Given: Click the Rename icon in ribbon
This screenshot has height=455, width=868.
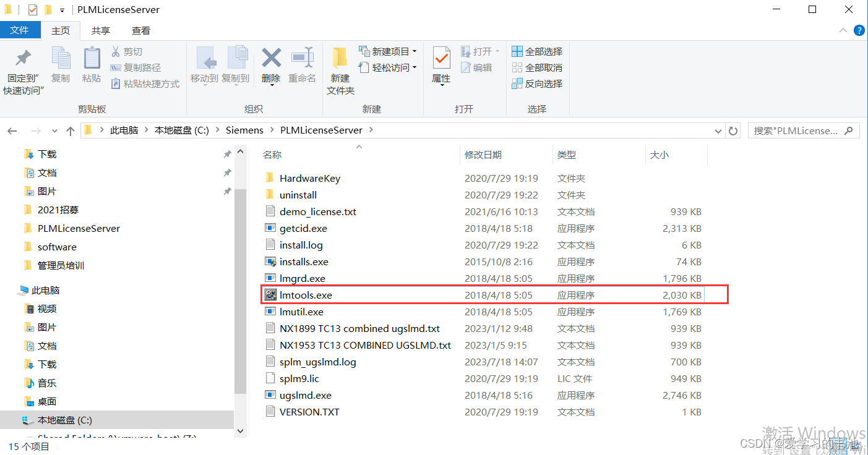Looking at the screenshot, I should click(x=302, y=59).
